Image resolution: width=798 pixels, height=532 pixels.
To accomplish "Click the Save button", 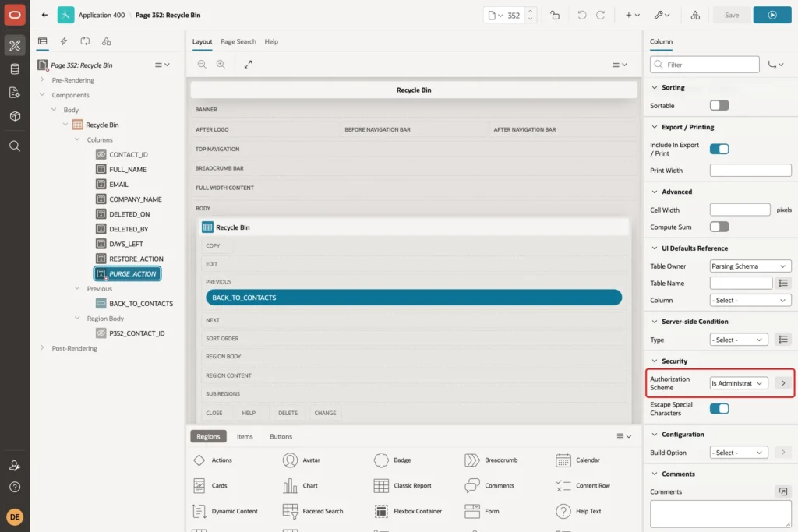I will click(x=731, y=16).
